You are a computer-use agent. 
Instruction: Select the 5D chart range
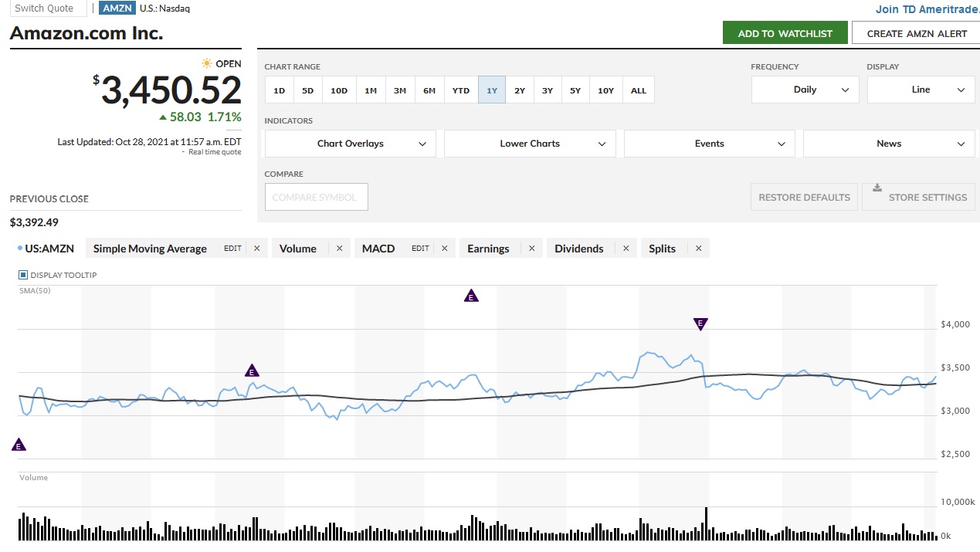[307, 90]
